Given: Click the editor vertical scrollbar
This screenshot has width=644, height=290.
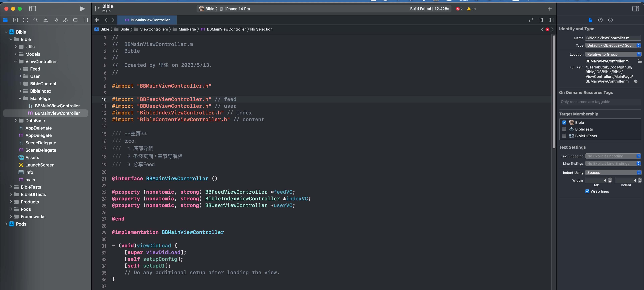Looking at the screenshot, I should tap(554, 92).
